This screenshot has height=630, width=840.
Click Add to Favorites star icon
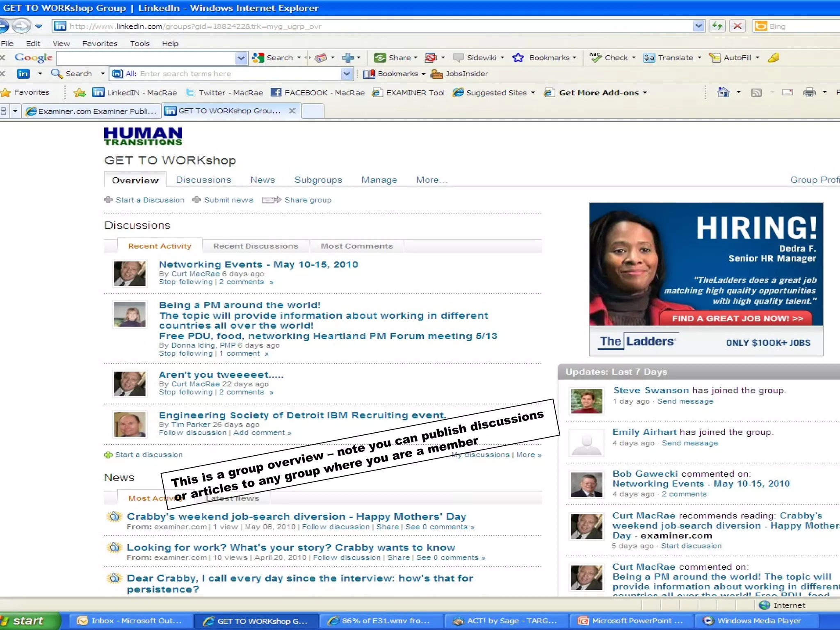[x=80, y=93]
